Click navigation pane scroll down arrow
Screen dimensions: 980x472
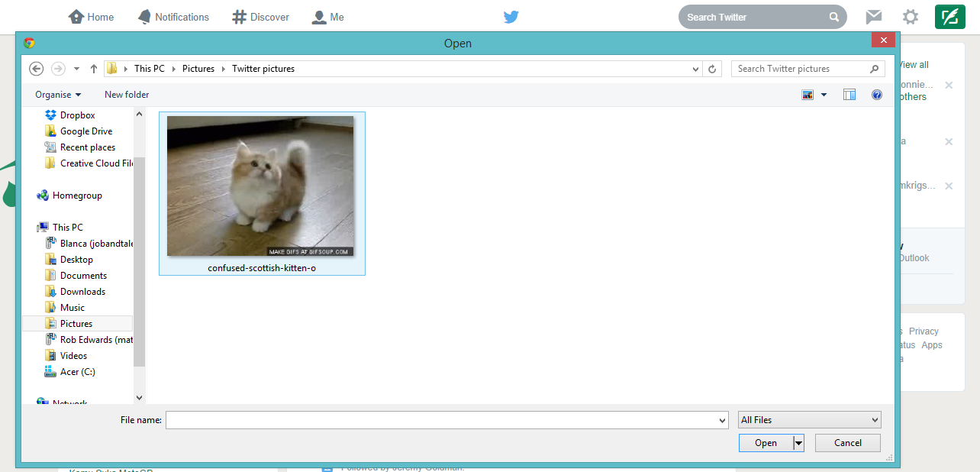tap(139, 398)
